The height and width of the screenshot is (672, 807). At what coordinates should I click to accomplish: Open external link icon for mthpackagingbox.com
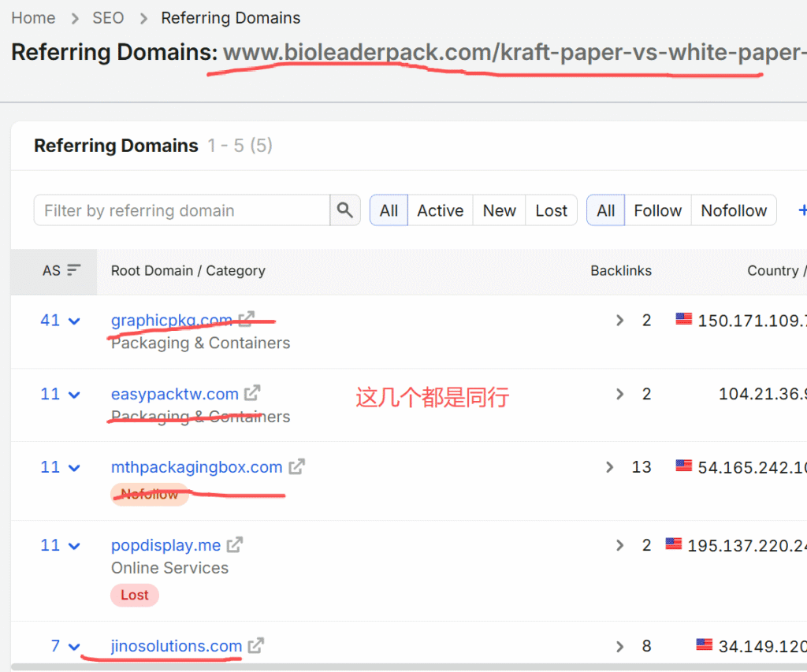[x=296, y=466]
